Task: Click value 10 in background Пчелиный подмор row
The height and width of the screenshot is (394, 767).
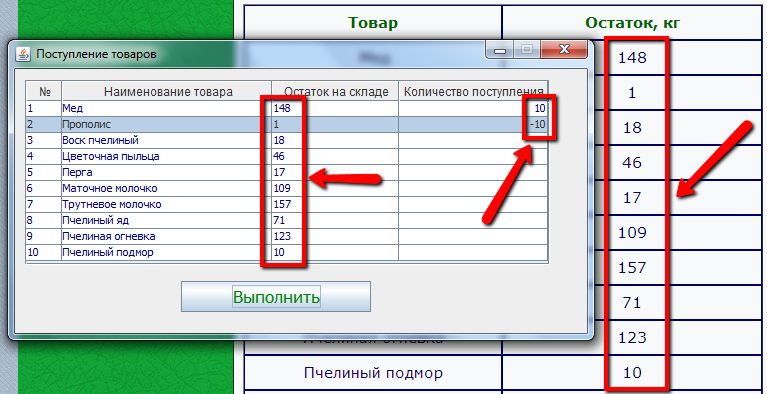Action: tap(632, 373)
